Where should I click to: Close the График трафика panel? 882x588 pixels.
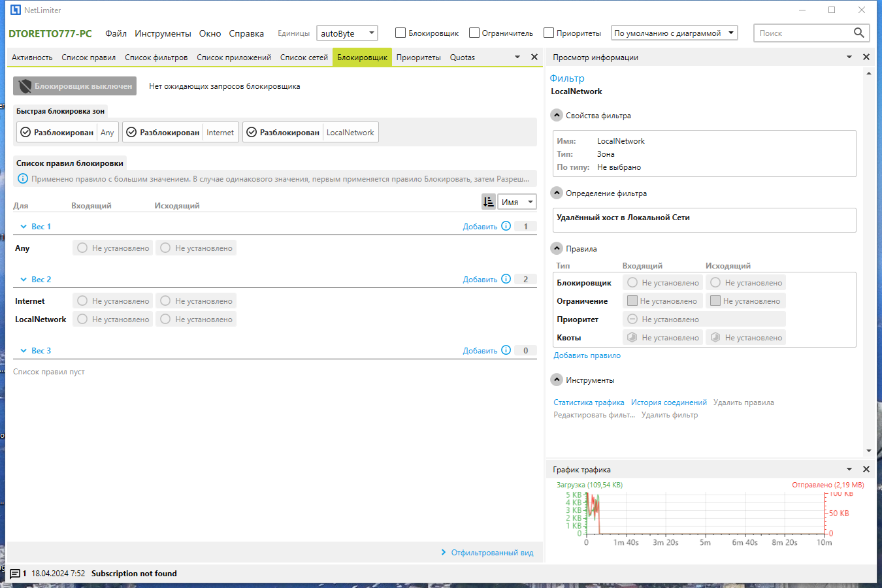[x=866, y=469]
